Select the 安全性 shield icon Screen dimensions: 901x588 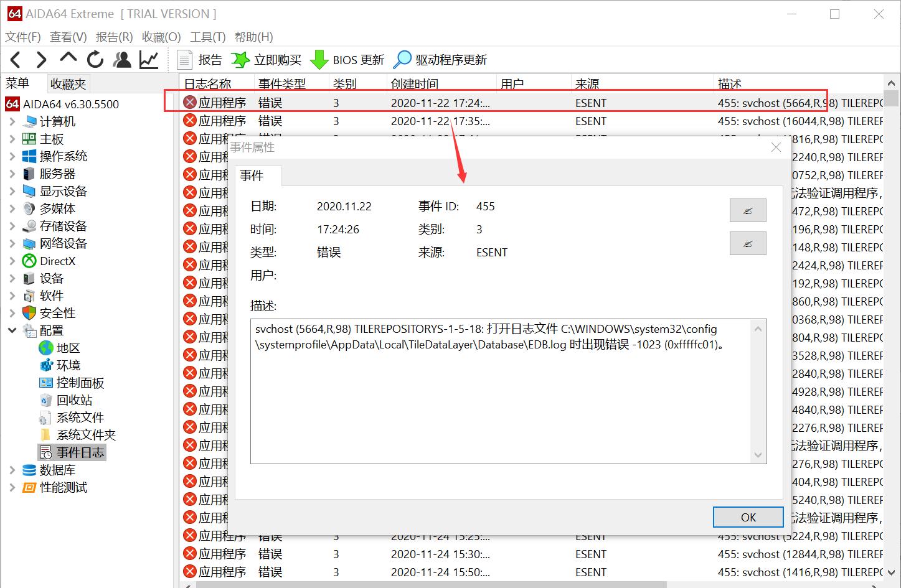click(29, 313)
